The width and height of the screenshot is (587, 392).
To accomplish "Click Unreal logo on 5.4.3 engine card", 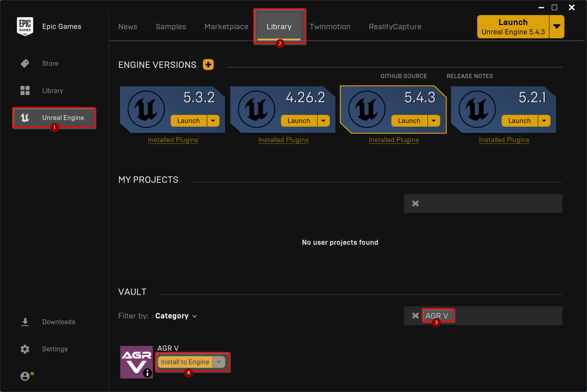I will coord(367,109).
